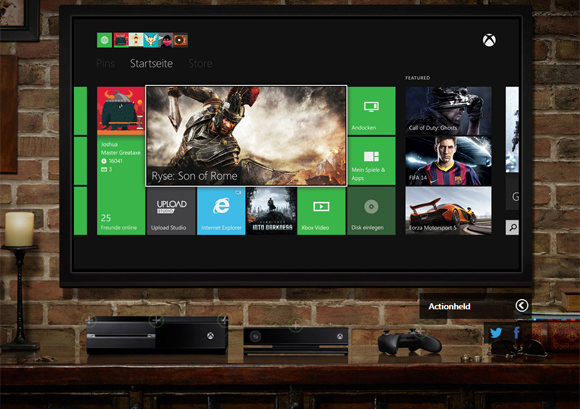
Task: Click the magnifier search tile at dashboard's right edge
Action: [x=512, y=227]
